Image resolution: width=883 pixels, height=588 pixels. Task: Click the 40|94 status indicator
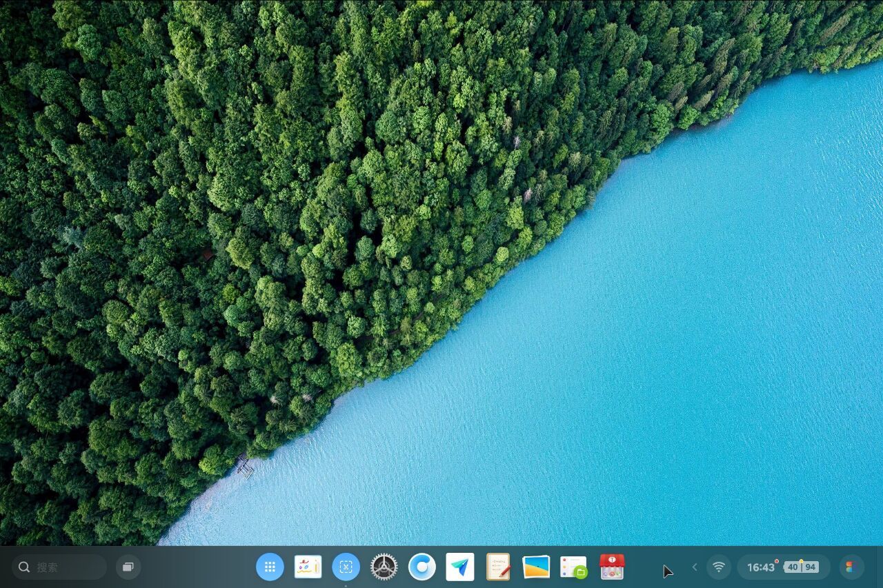(x=801, y=567)
